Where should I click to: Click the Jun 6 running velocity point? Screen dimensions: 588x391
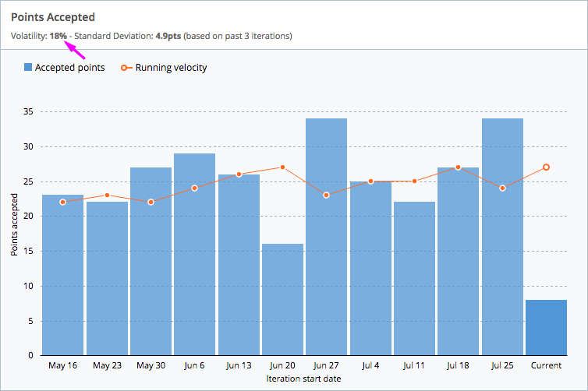(195, 188)
